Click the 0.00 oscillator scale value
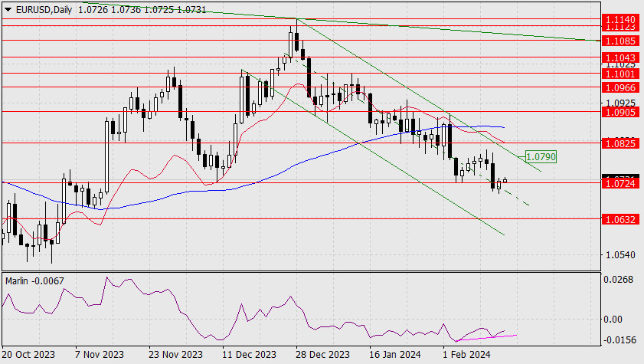This screenshot has height=364, width=644. [x=613, y=320]
